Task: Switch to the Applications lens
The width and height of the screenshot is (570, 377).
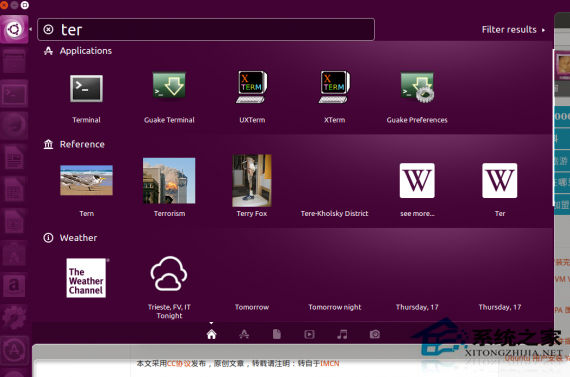Action: click(244, 334)
